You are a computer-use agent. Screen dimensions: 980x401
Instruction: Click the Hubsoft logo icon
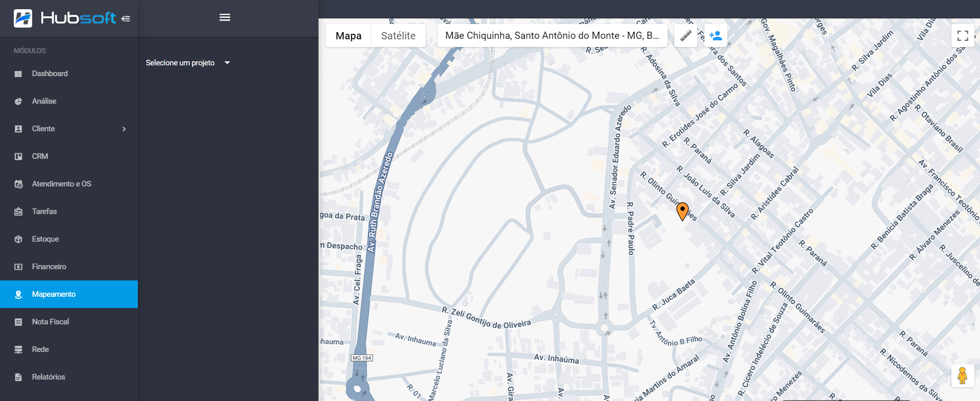click(x=23, y=18)
